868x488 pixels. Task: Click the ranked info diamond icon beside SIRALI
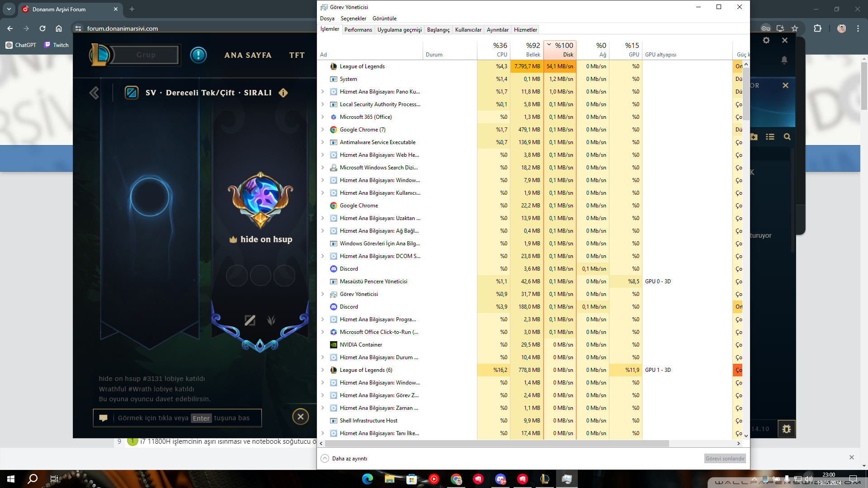point(283,93)
